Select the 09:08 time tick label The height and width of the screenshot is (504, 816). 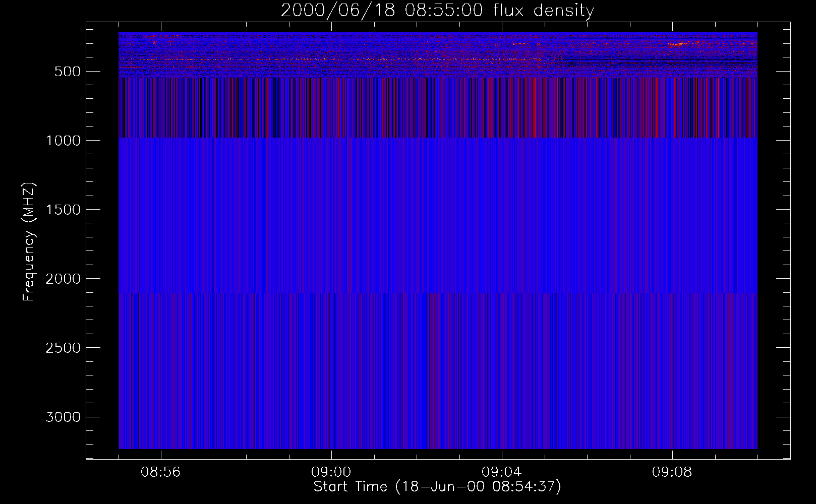click(672, 472)
